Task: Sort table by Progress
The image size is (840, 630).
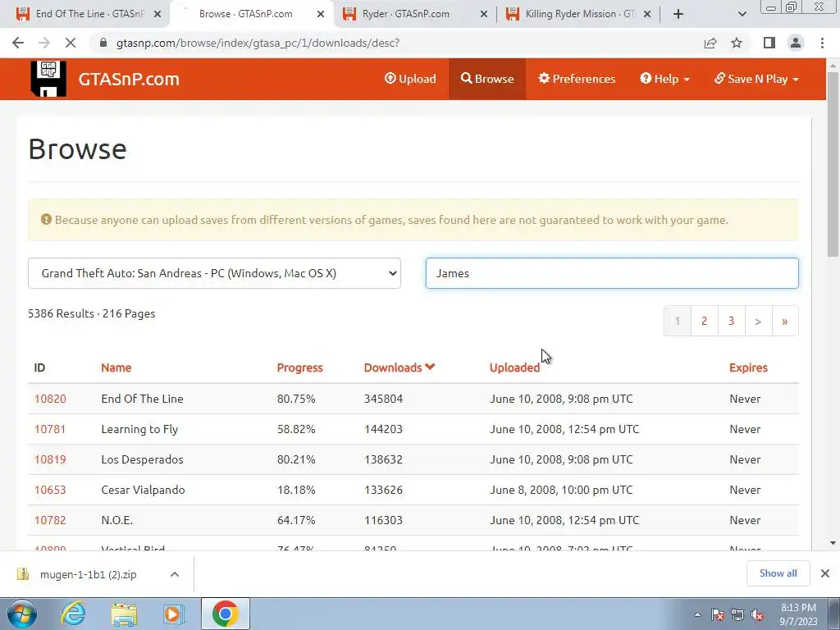Action: coord(299,367)
